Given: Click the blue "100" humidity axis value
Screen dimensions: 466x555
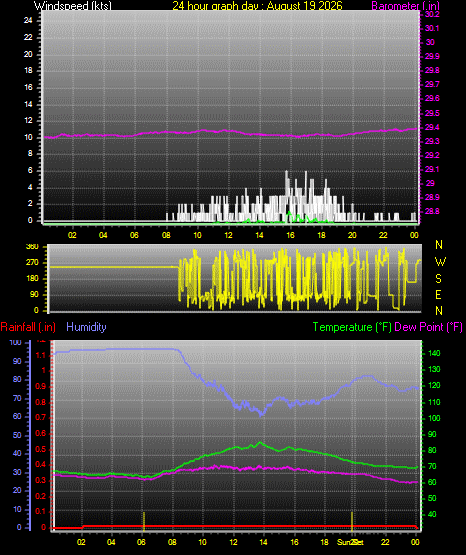Looking at the screenshot, I should (16, 343).
